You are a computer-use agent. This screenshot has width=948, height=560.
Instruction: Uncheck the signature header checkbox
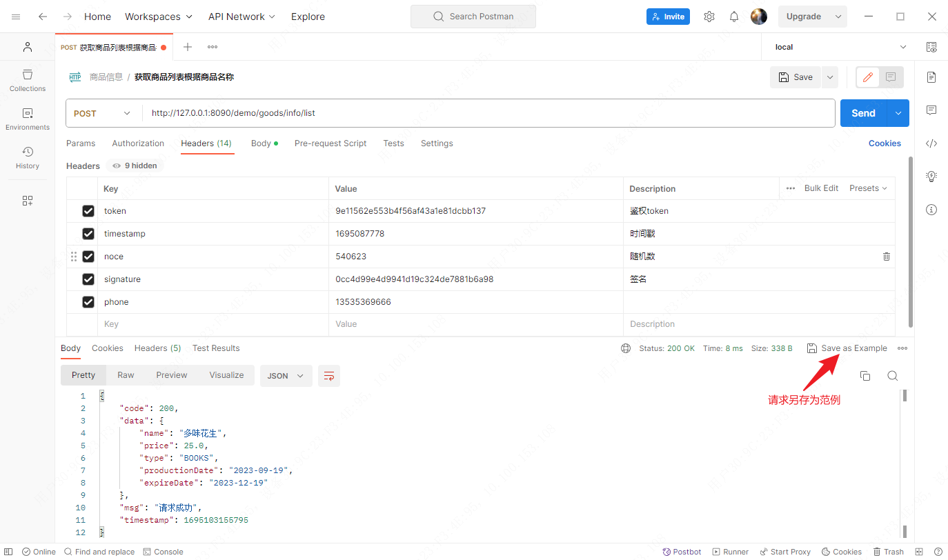point(88,279)
